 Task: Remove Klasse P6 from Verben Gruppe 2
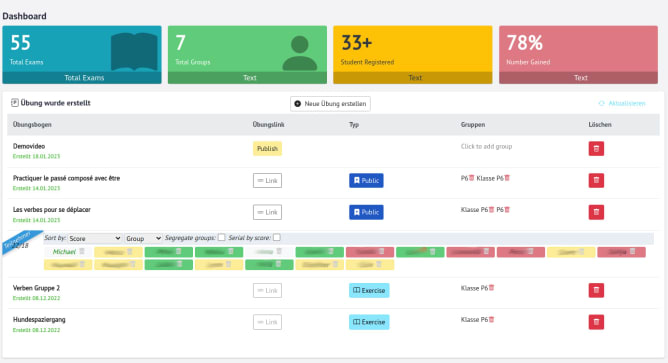(491, 288)
